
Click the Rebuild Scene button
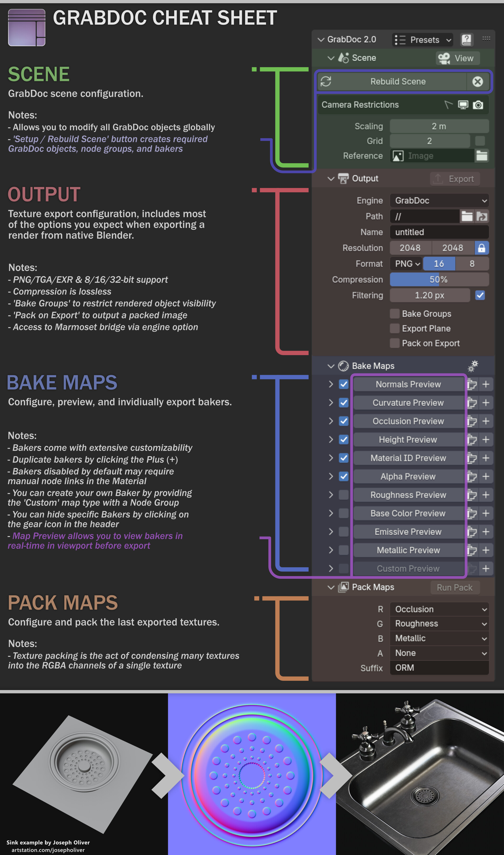point(397,81)
